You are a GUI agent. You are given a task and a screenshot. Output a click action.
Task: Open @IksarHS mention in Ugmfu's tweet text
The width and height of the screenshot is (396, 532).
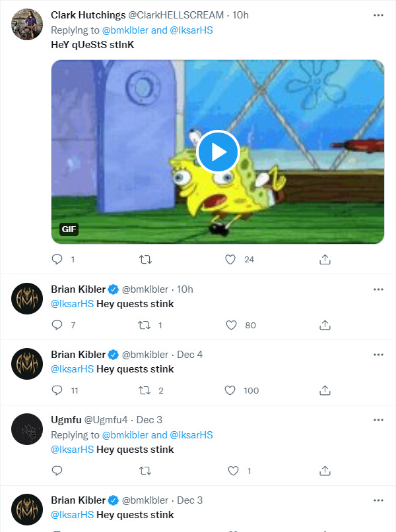pyautogui.click(x=72, y=450)
